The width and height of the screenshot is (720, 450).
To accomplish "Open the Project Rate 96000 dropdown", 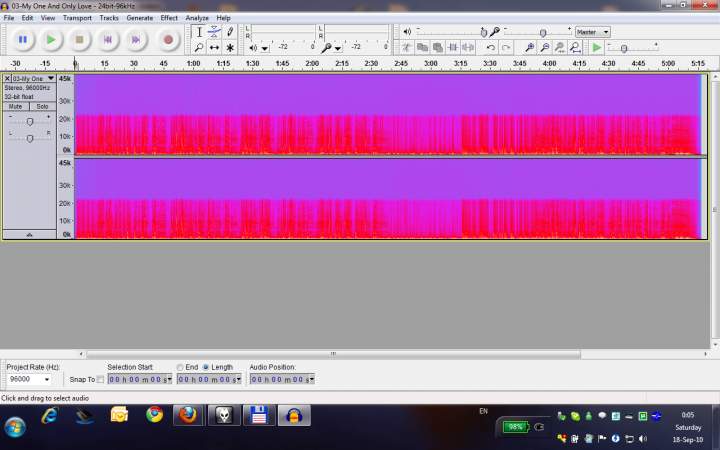I will pos(47,379).
